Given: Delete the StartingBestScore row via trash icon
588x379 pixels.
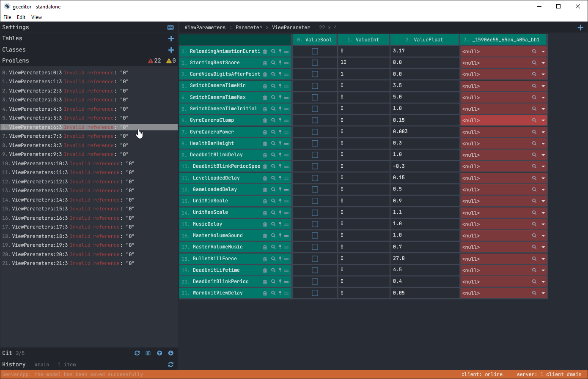Looking at the screenshot, I should coord(265,63).
